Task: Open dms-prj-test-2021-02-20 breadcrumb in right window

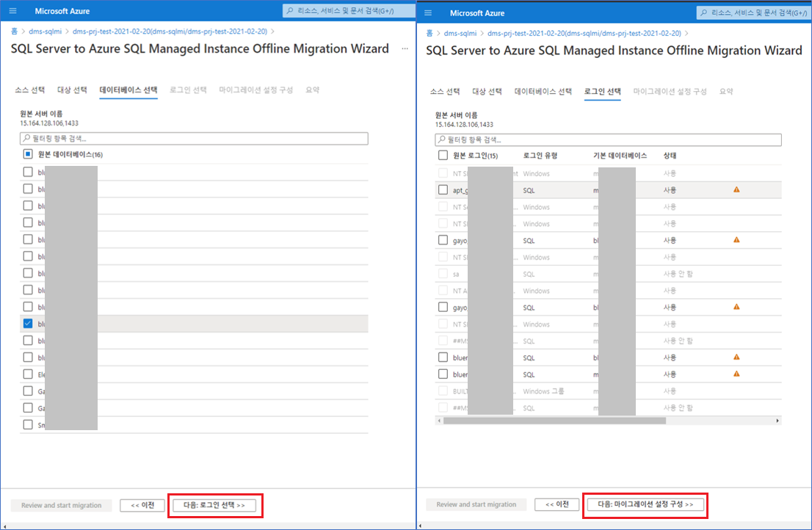Action: click(584, 33)
